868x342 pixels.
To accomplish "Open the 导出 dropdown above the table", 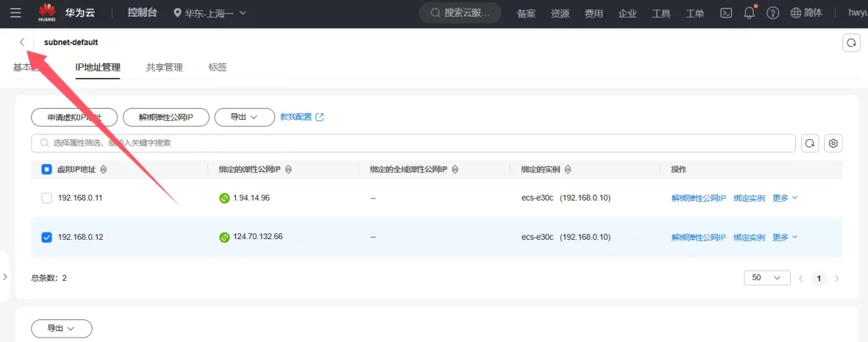I will click(244, 117).
